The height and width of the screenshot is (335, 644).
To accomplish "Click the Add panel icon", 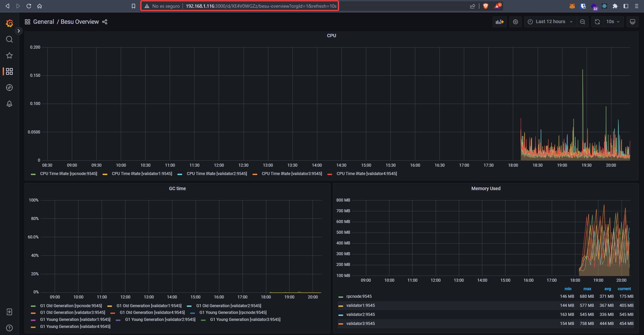I will click(499, 22).
